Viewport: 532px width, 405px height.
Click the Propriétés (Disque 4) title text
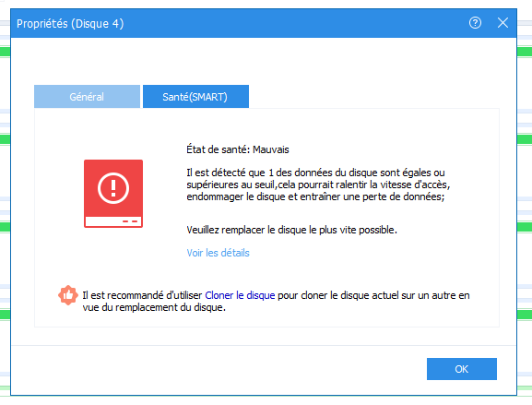point(70,24)
